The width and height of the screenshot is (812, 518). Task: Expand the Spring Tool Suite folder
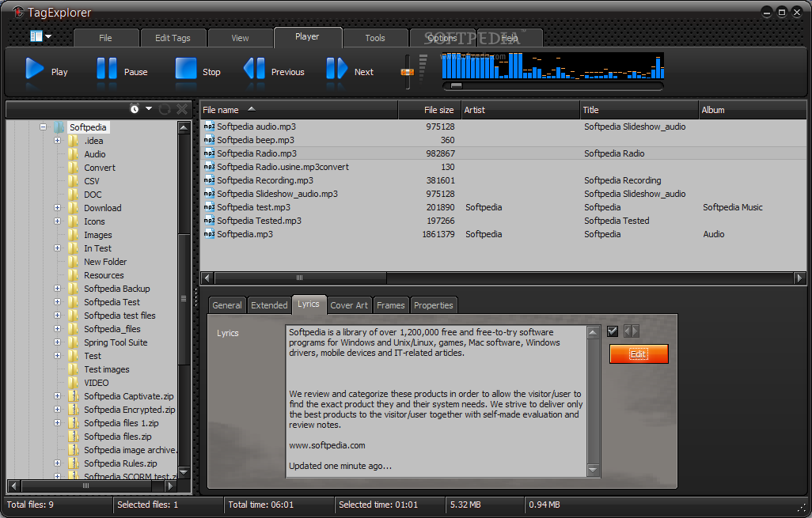tap(58, 342)
